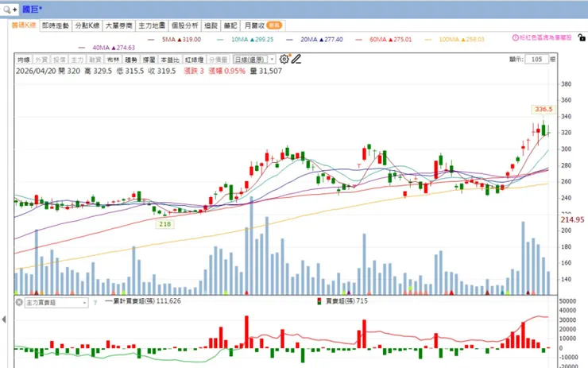Click the 336.5 high price label
Viewport: 588px width, 368px height.
pyautogui.click(x=544, y=109)
